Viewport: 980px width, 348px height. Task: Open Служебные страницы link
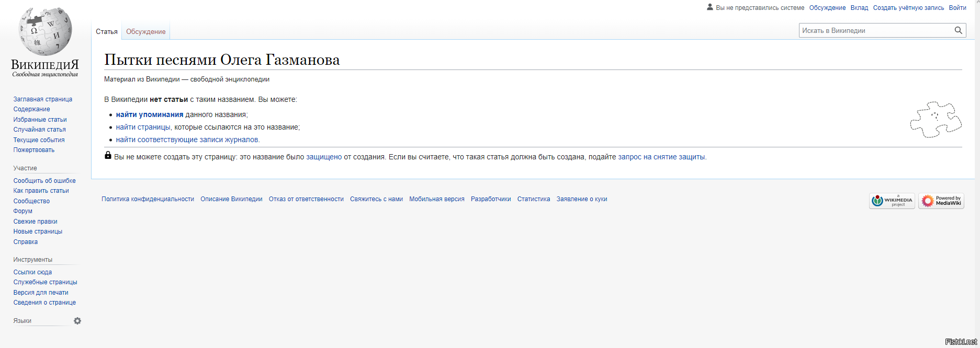(46, 282)
